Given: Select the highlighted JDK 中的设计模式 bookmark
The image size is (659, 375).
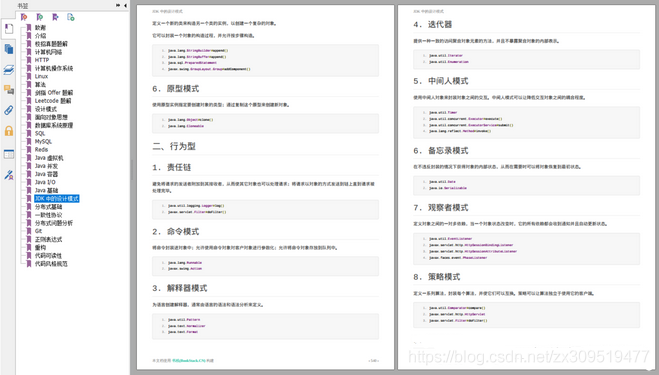Looking at the screenshot, I should pos(57,198).
